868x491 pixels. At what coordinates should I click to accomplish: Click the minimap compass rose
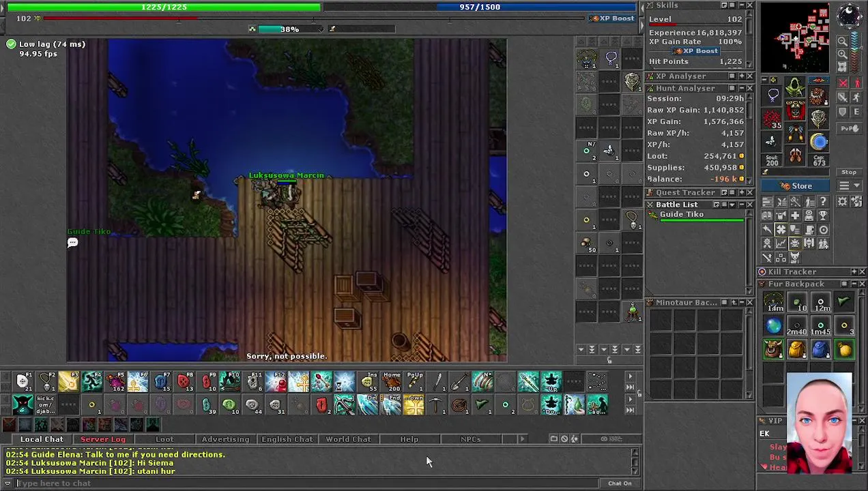point(850,16)
